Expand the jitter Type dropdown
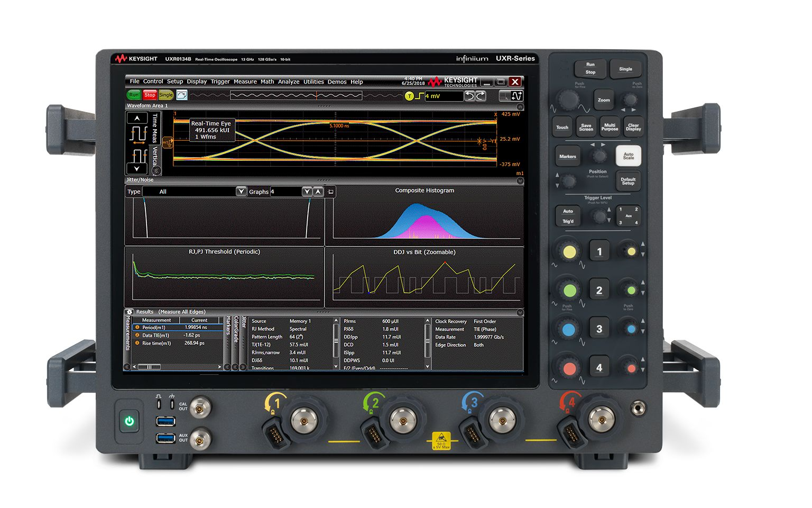The width and height of the screenshot is (812, 508). [241, 192]
